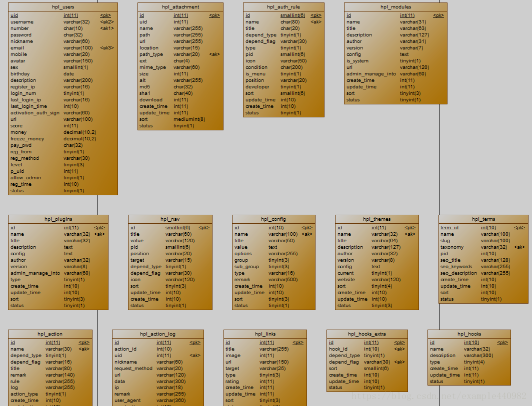Click the 'varchar(63)' type in hpl_modules
This screenshot has height=406, width=532.
coord(413,28)
